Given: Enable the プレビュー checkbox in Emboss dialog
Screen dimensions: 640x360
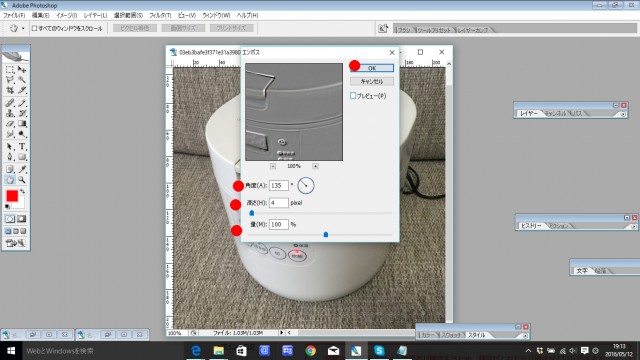Looking at the screenshot, I should coord(353,96).
